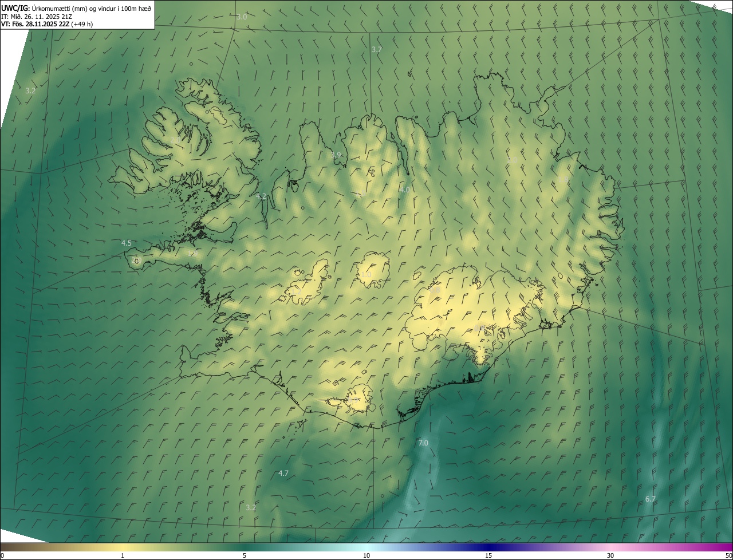Click the 4.7 value label
This screenshot has width=733, height=560.
point(283,474)
